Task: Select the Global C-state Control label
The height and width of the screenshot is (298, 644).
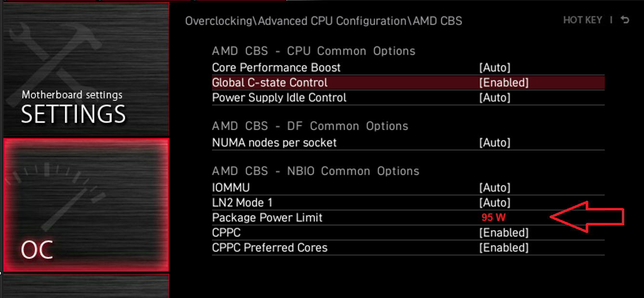Action: pyautogui.click(x=269, y=83)
